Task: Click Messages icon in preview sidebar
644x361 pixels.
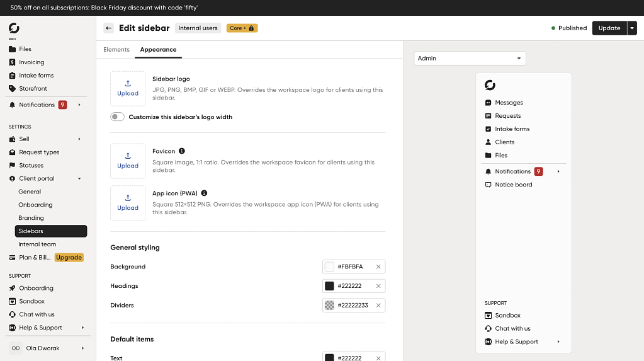Action: [x=488, y=103]
